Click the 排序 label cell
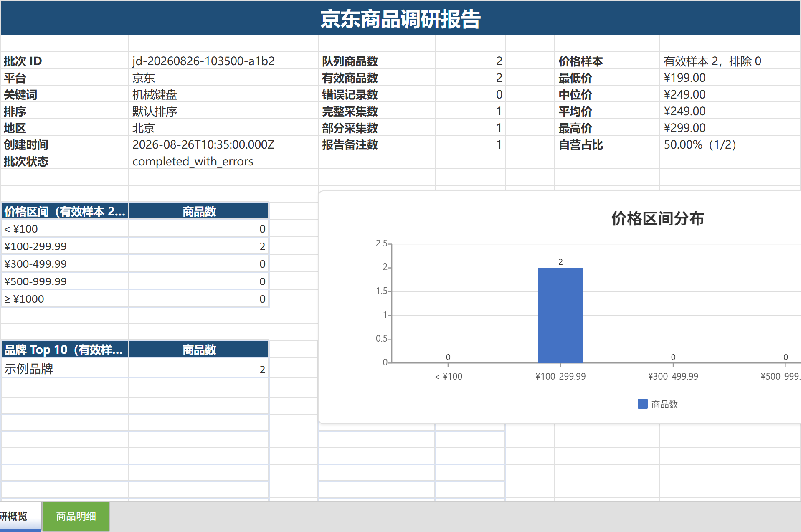This screenshot has height=532, width=801. (65, 111)
